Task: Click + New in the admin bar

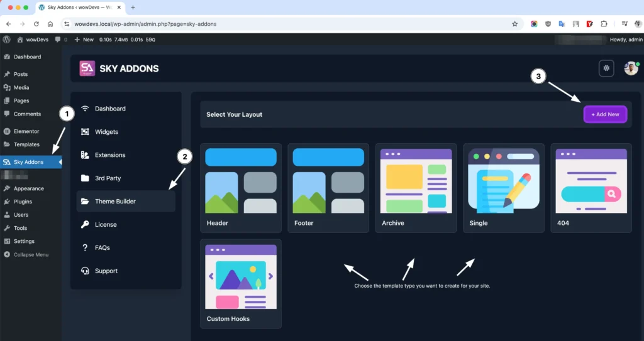Action: coord(84,40)
